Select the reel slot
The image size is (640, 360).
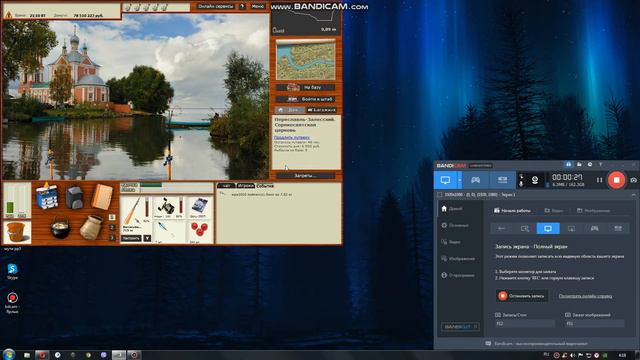click(168, 207)
